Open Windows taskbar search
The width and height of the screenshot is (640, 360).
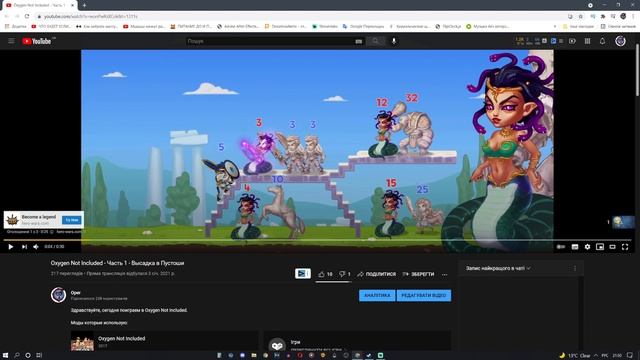click(x=17, y=355)
